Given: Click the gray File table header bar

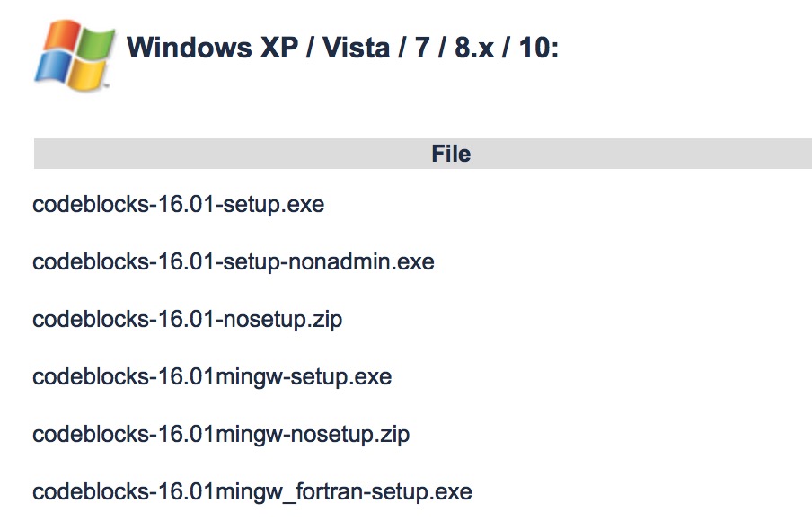Looking at the screenshot, I should (x=422, y=154).
